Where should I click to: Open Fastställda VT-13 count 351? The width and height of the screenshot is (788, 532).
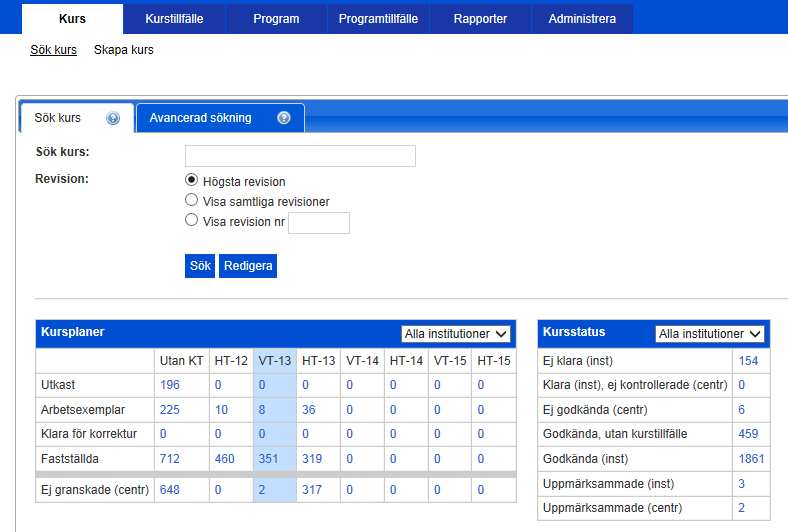pyautogui.click(x=268, y=459)
